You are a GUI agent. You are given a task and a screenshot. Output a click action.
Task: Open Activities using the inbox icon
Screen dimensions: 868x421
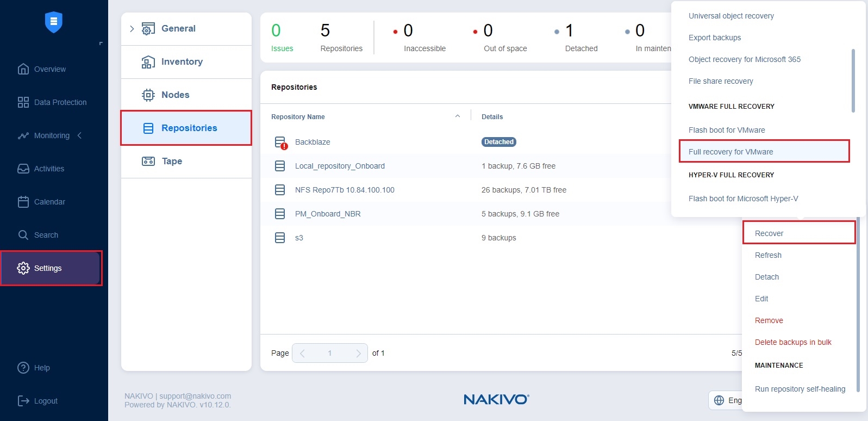click(23, 169)
